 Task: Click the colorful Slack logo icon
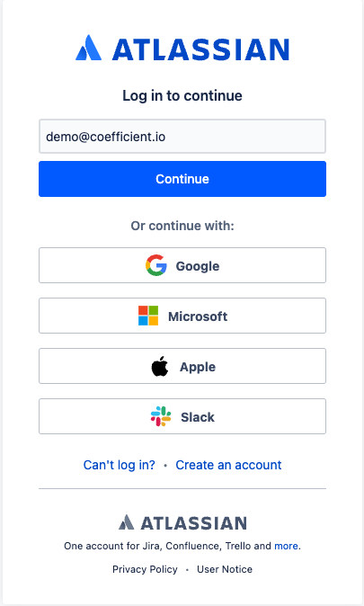point(161,416)
